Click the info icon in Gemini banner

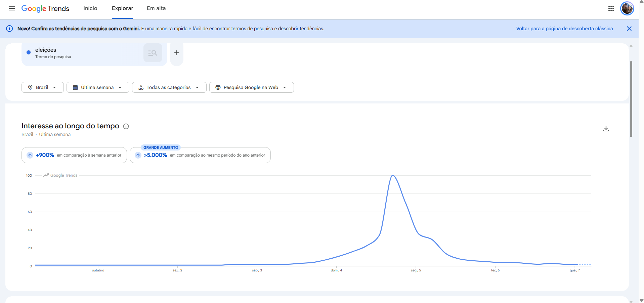[x=10, y=29]
